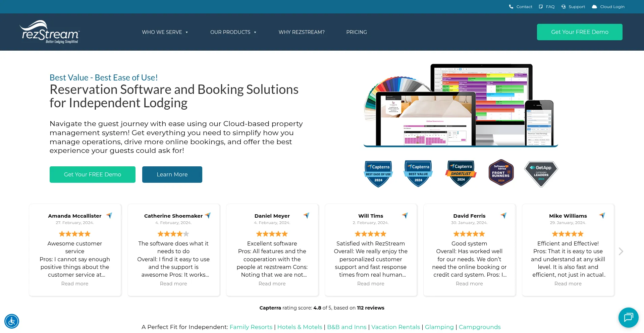The width and height of the screenshot is (644, 333).
Task: Read more of David Ferris's review
Action: (x=469, y=284)
